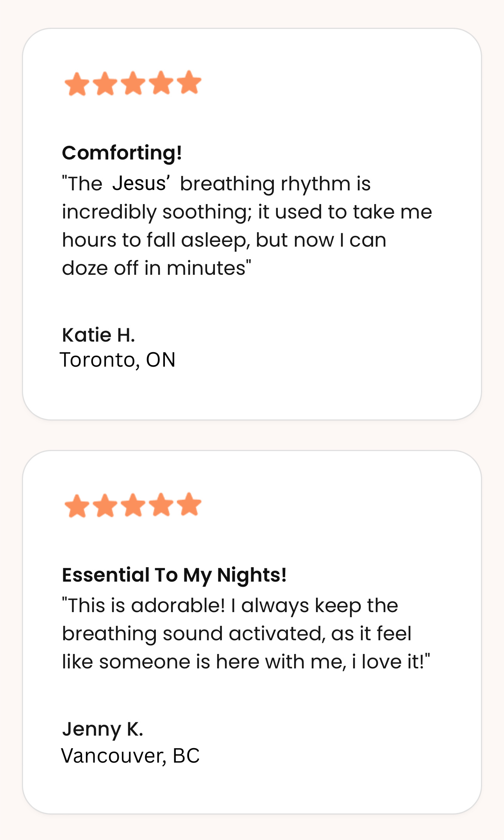The height and width of the screenshot is (840, 504).
Task: Open the 'Essential To My Nights!' review title
Action: (x=174, y=575)
